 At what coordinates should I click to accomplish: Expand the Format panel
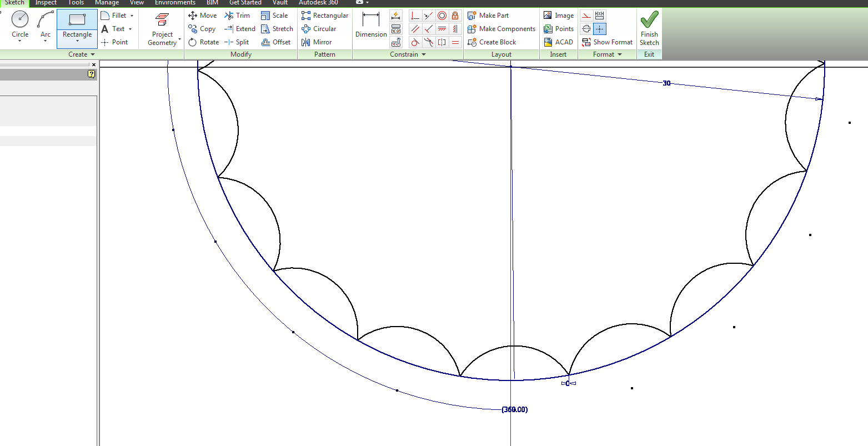pyautogui.click(x=607, y=54)
